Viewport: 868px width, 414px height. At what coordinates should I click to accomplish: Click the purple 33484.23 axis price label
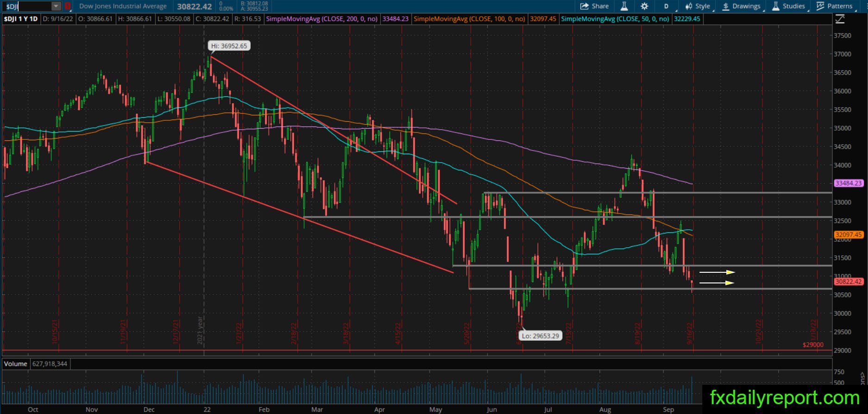[849, 183]
